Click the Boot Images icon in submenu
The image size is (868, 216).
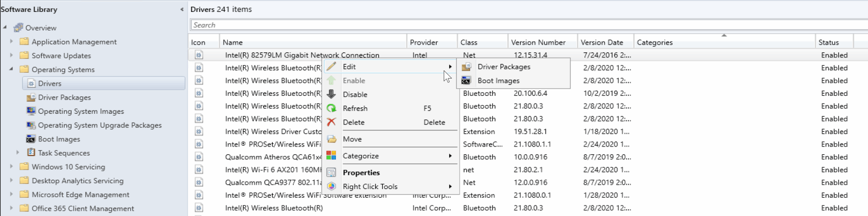pyautogui.click(x=466, y=81)
